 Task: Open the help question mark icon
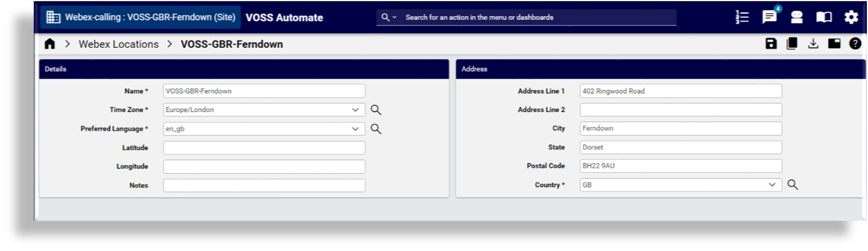[x=854, y=44]
